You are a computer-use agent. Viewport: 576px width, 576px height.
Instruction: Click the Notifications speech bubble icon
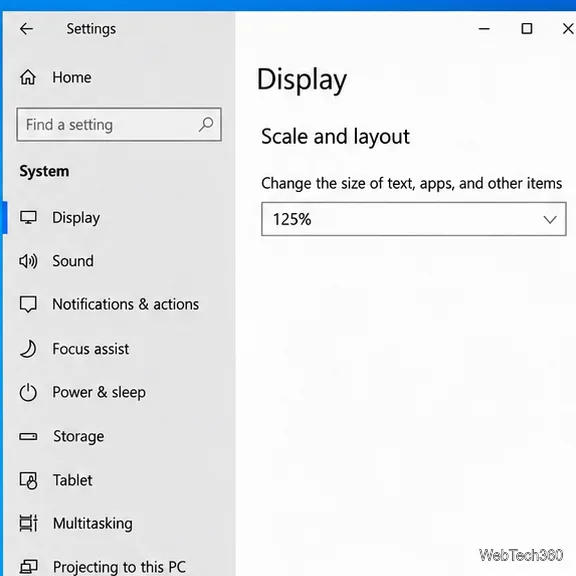tap(28, 305)
